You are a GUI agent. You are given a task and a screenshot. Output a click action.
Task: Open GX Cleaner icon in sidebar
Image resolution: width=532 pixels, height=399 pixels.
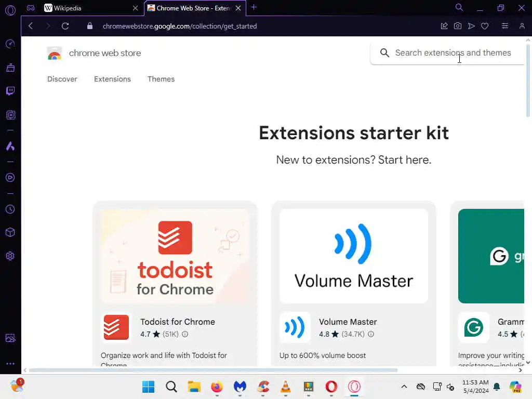10,68
